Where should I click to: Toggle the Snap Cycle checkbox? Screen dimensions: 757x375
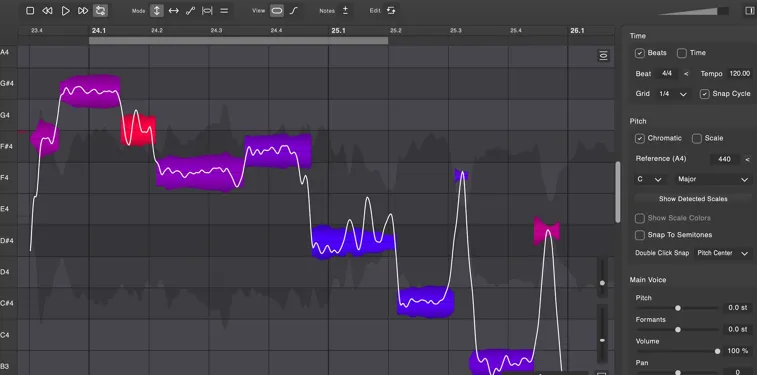coord(705,94)
